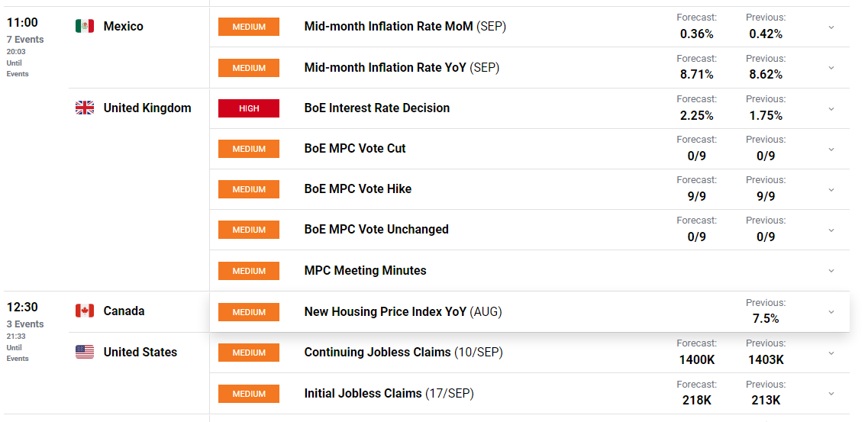Image resolution: width=868 pixels, height=422 pixels.
Task: Select the United Kingdom country label
Action: (147, 108)
